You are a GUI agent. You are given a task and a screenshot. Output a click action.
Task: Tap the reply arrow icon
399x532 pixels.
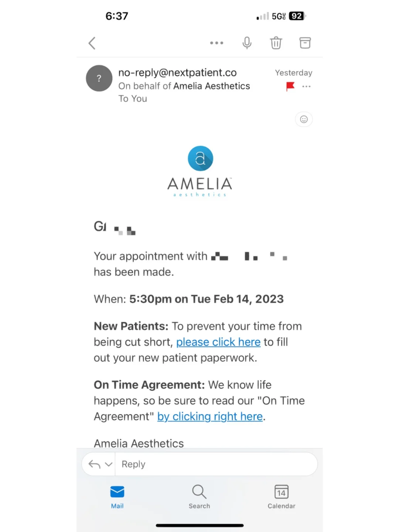point(95,464)
